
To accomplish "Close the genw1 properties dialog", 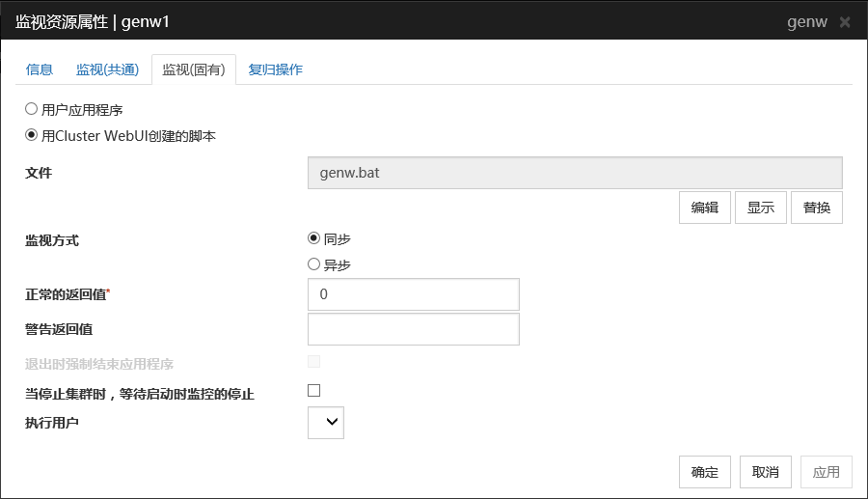I will point(845,21).
